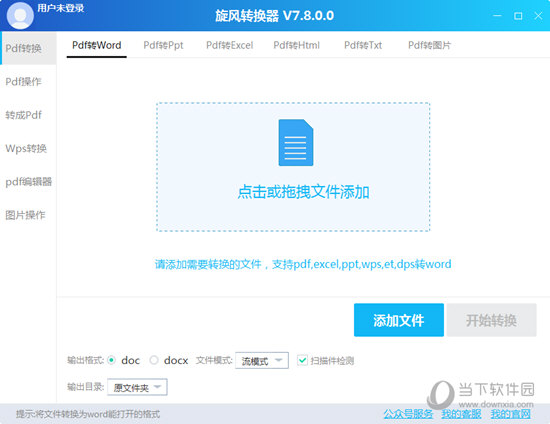Click the blue document icon in drop zone
This screenshot has height=424, width=550.
click(296, 142)
